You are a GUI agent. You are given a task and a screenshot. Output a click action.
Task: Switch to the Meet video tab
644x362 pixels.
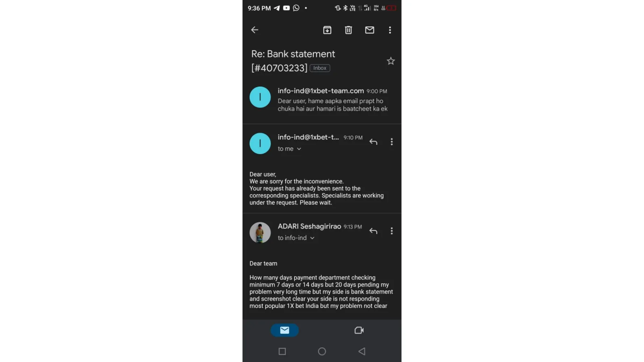tap(359, 330)
